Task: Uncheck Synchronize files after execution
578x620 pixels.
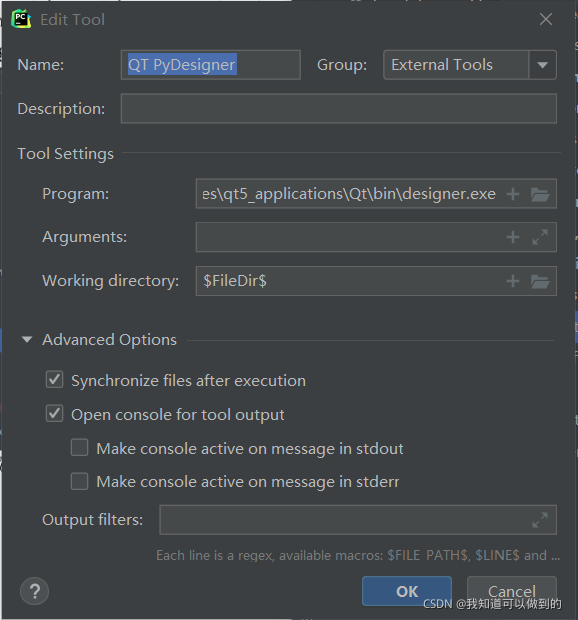Action: click(x=54, y=380)
